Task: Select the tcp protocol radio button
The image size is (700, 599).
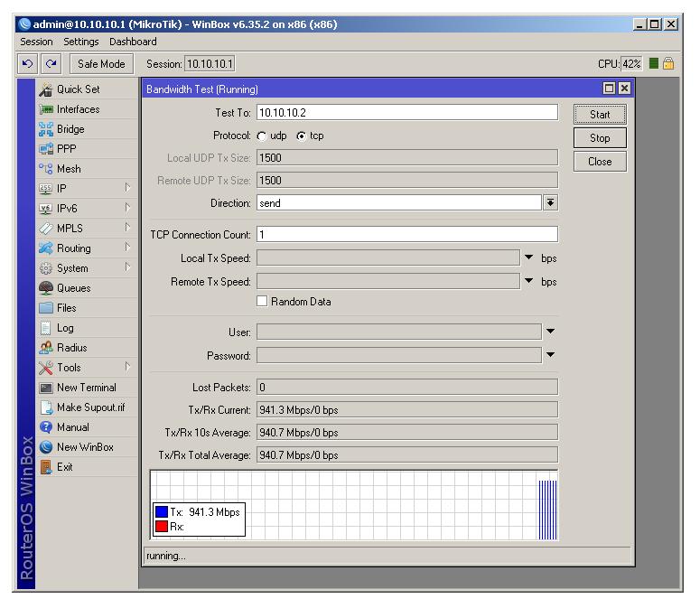Action: [x=302, y=136]
